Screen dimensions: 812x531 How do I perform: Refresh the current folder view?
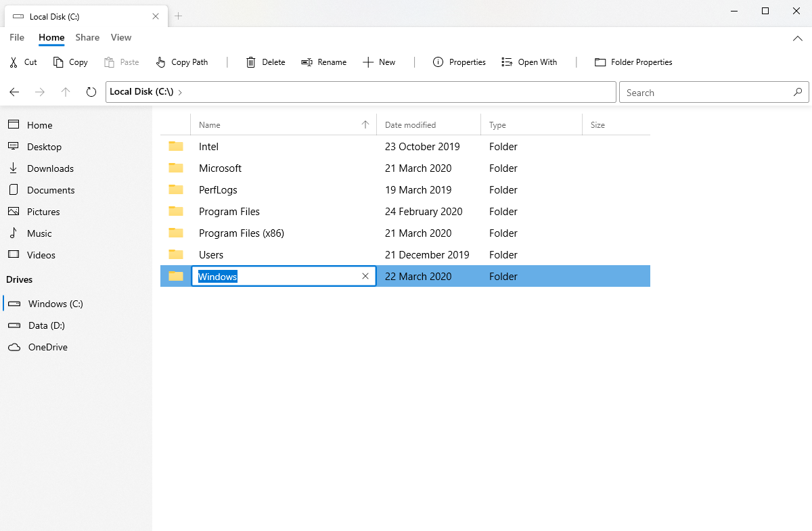[x=91, y=92]
